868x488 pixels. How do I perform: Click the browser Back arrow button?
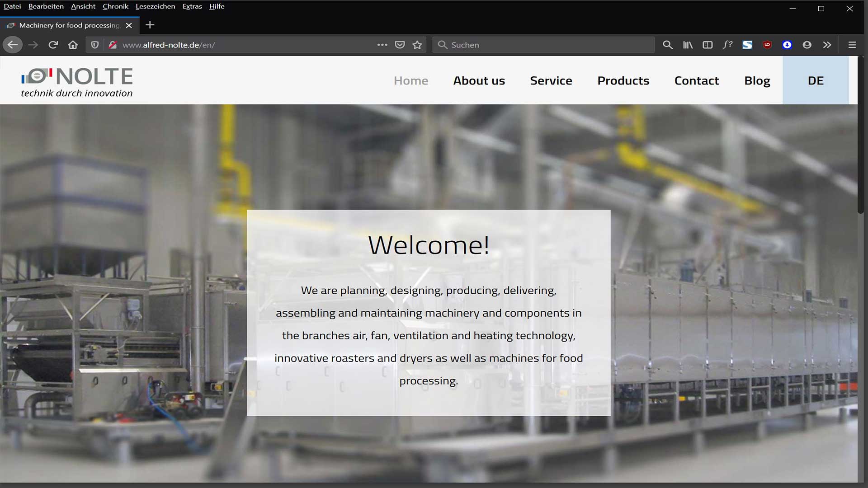pos(13,45)
